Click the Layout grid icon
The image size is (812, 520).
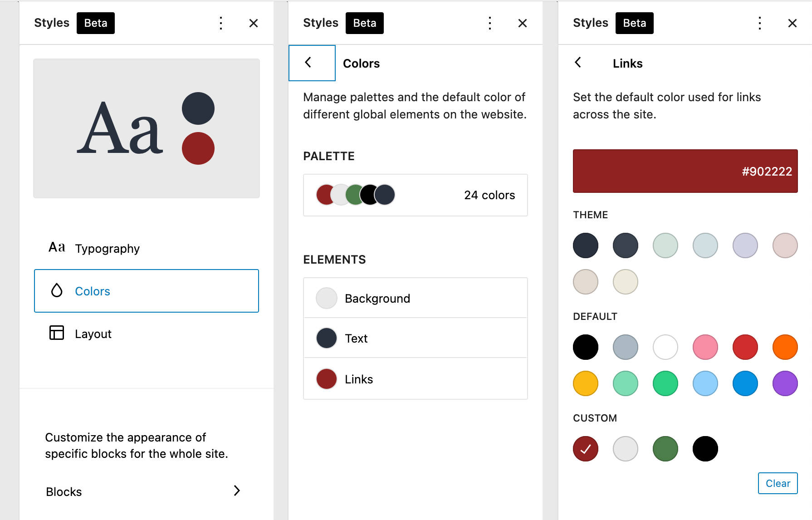(x=57, y=333)
